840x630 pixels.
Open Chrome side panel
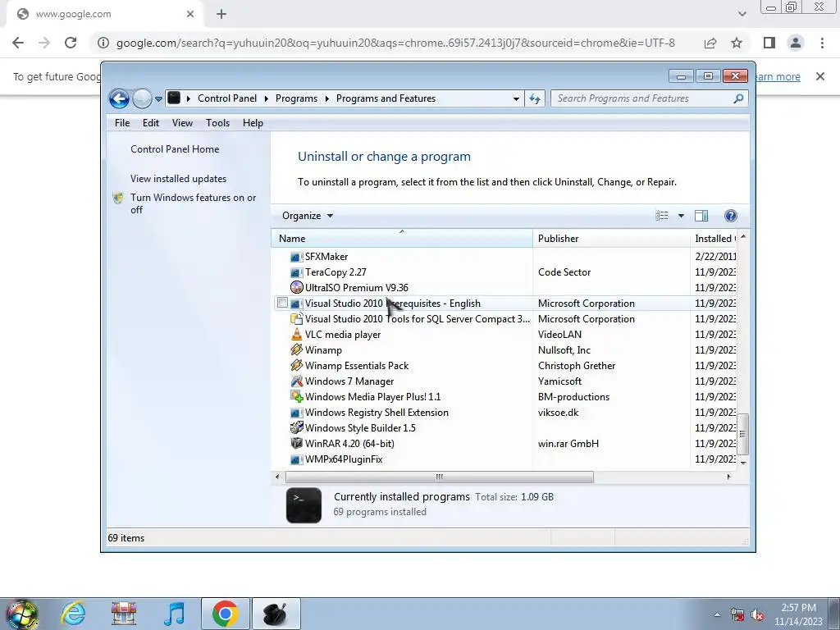(x=769, y=43)
